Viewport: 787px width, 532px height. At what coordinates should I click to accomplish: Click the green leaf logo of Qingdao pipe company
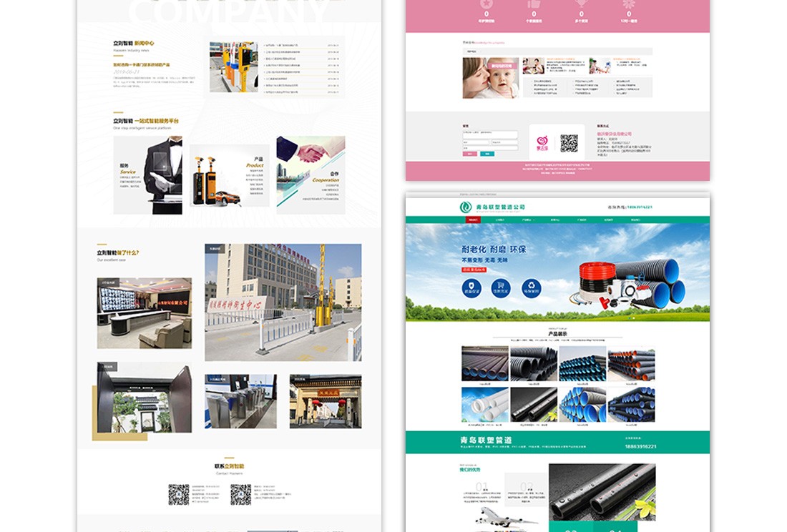click(465, 207)
